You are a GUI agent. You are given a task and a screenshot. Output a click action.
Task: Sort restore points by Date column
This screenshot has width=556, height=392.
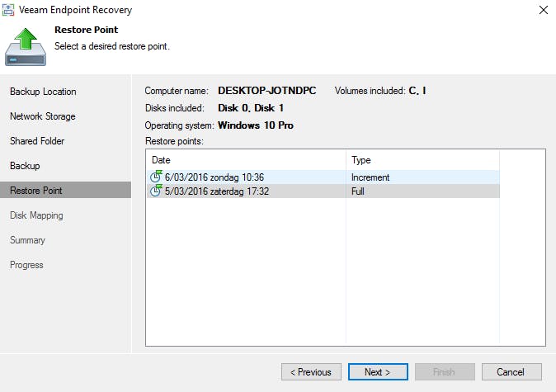coord(246,160)
